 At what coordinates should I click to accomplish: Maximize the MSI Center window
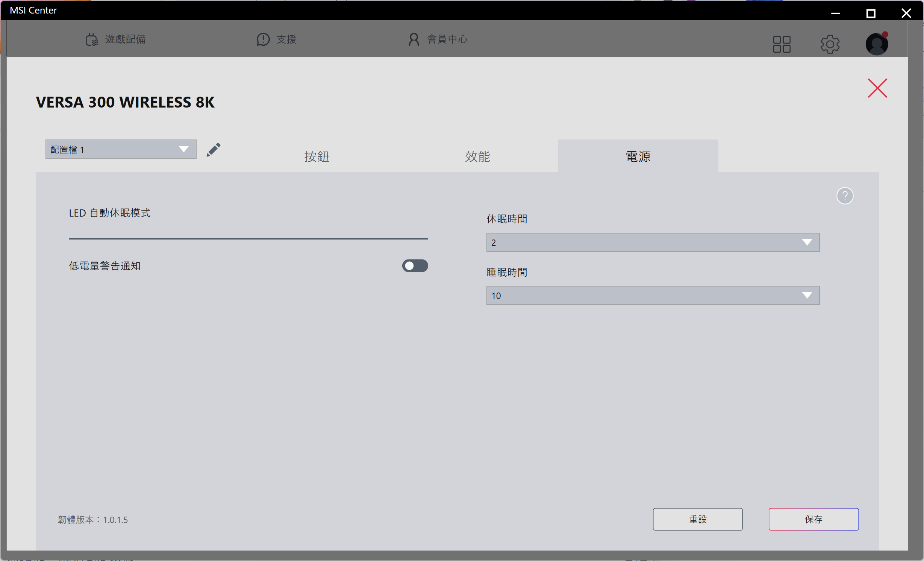pyautogui.click(x=871, y=13)
